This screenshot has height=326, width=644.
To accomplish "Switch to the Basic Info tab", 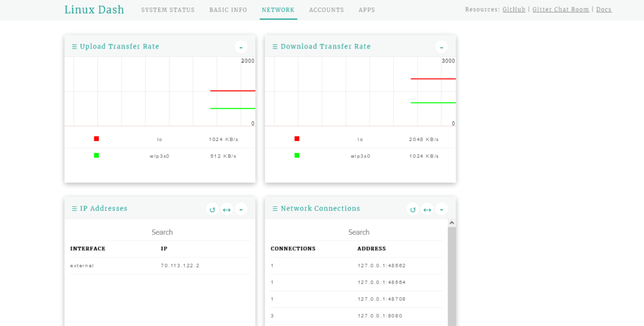I will 228,10.
